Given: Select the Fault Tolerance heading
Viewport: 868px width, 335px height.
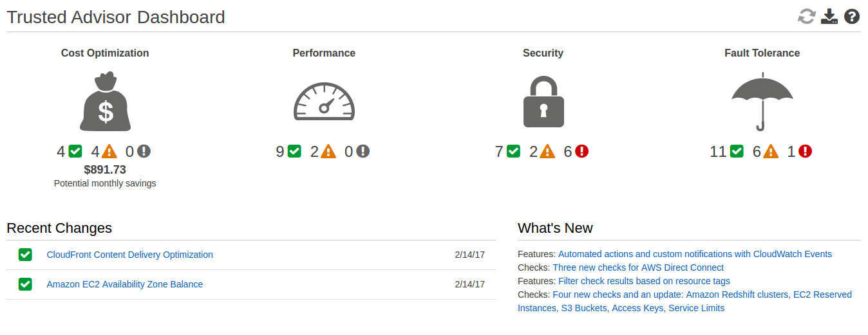Looking at the screenshot, I should tap(762, 53).
